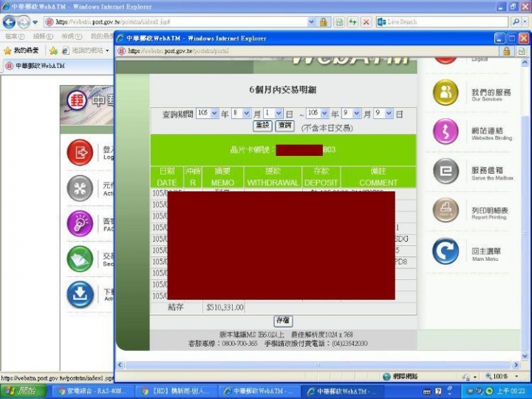Click the Report Printing printer icon
Screen dimensions: 532x399
pyautogui.click(x=446, y=211)
